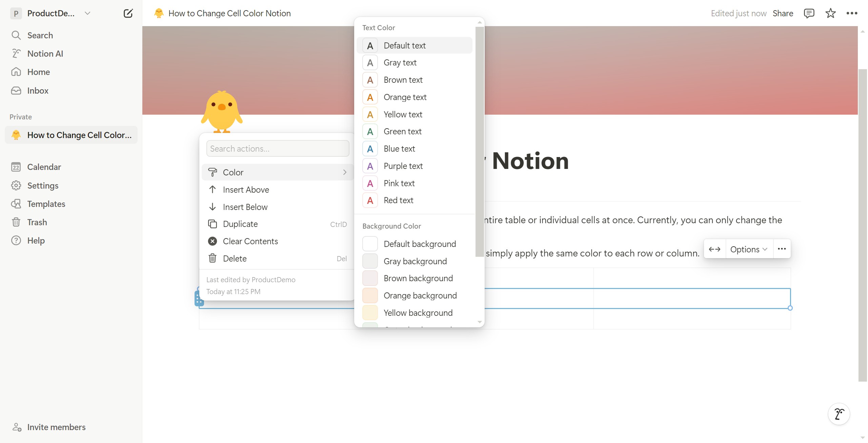Select Pink text color
The image size is (868, 443).
click(414, 184)
